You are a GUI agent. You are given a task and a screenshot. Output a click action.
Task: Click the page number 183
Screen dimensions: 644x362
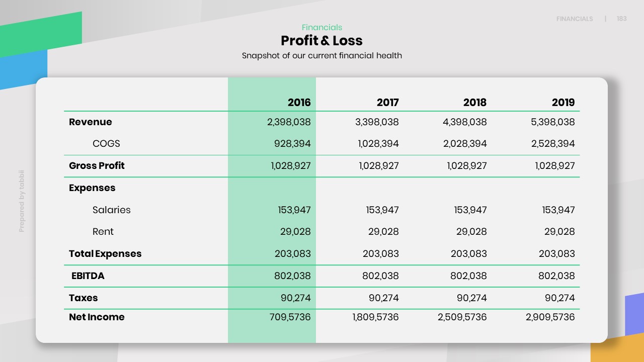click(622, 19)
